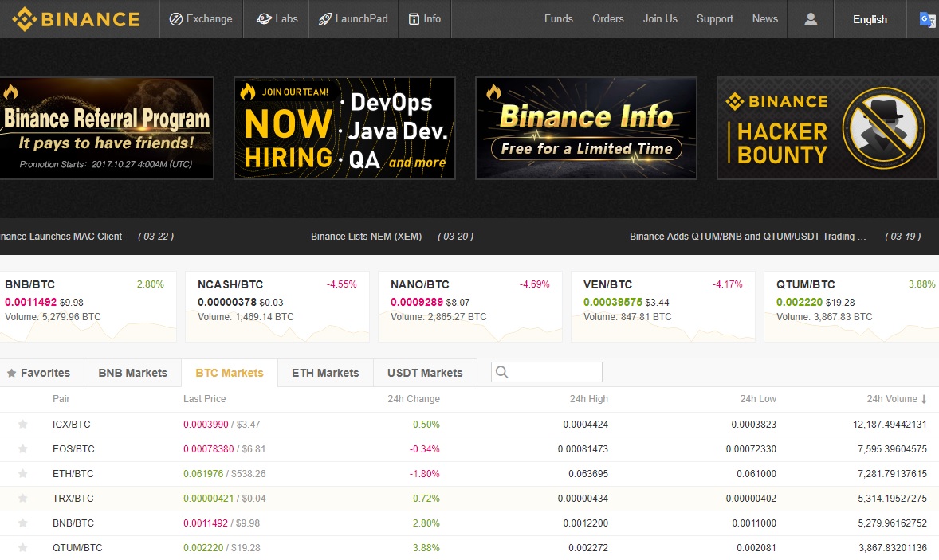Click the Binance logo in the header

[x=77, y=19]
